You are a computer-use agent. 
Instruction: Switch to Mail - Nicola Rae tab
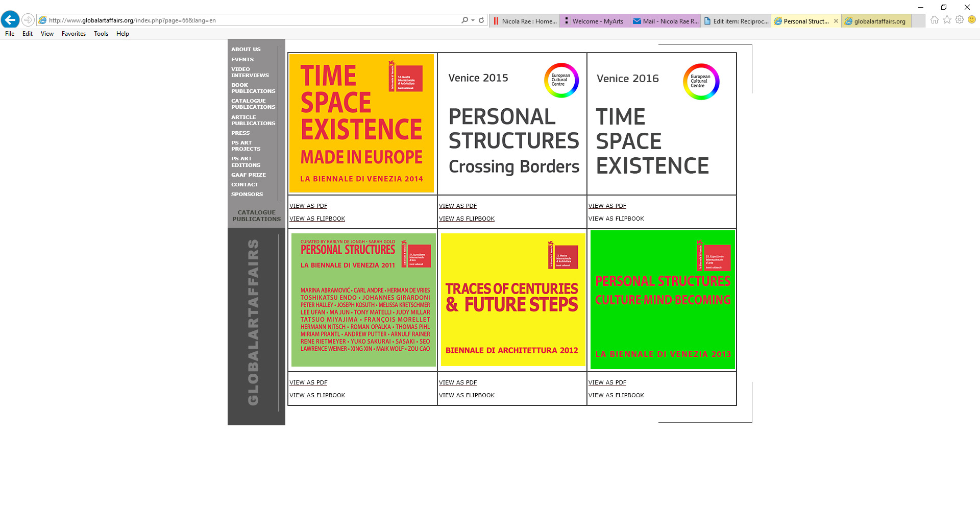666,21
